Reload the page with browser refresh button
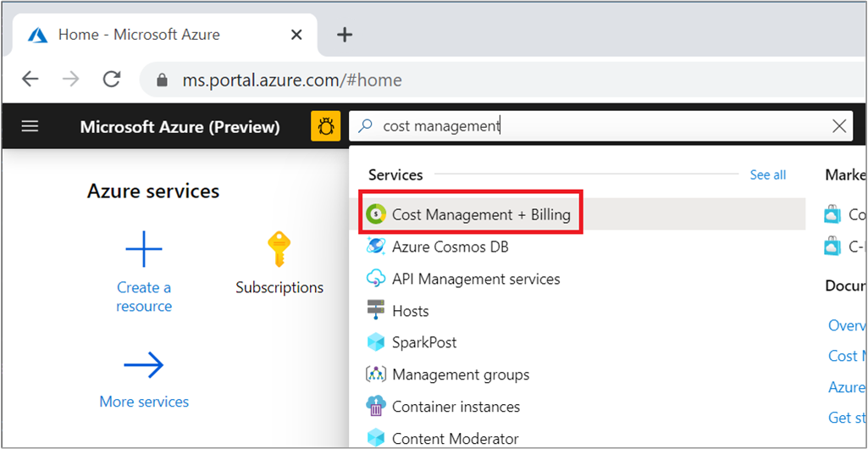 pyautogui.click(x=111, y=80)
